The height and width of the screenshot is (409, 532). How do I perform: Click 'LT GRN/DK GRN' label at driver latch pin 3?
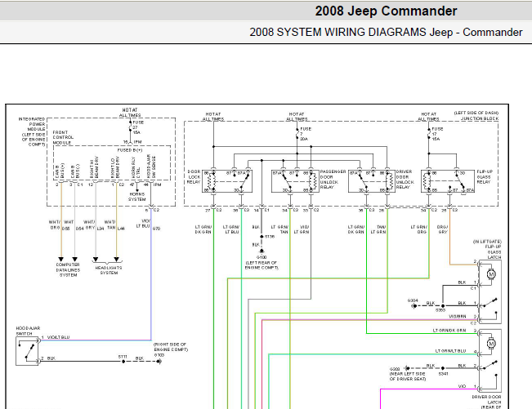tap(449, 331)
